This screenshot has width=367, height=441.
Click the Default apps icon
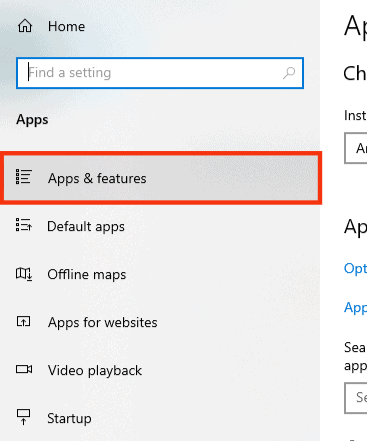[24, 225]
